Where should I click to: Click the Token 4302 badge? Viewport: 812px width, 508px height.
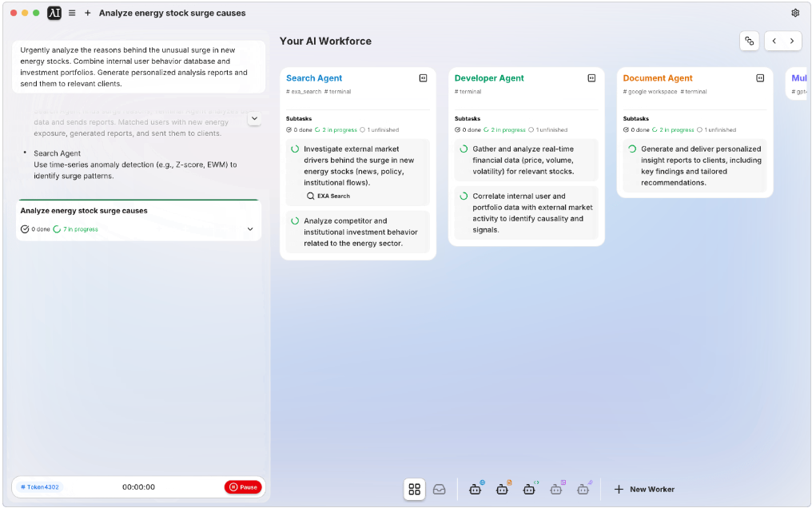40,486
